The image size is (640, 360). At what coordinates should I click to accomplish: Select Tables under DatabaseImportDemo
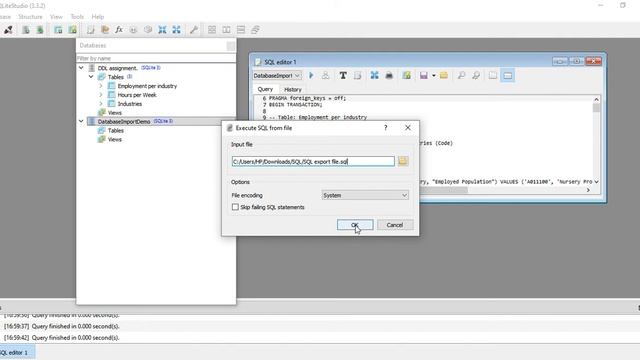point(116,131)
